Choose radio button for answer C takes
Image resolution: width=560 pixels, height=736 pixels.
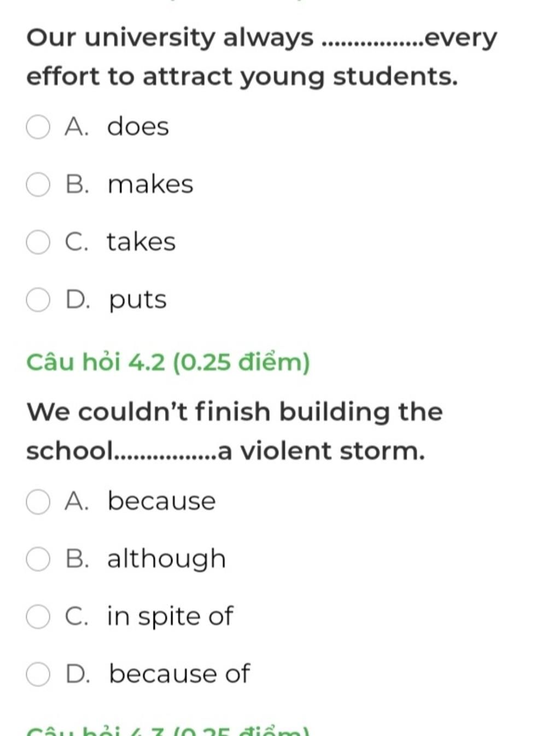pos(38,242)
